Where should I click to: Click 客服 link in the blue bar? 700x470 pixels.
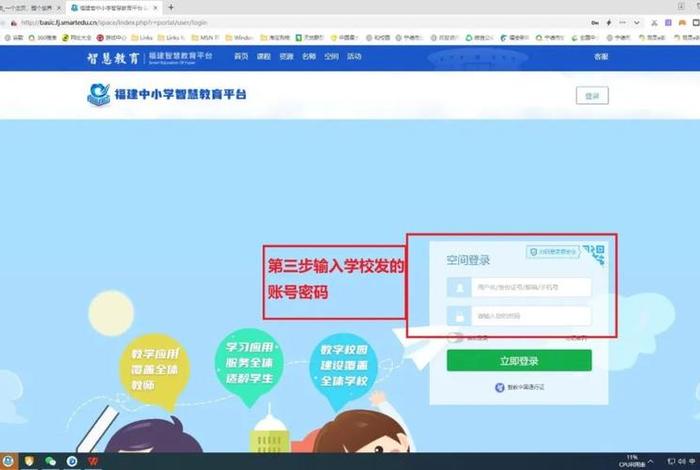(601, 57)
